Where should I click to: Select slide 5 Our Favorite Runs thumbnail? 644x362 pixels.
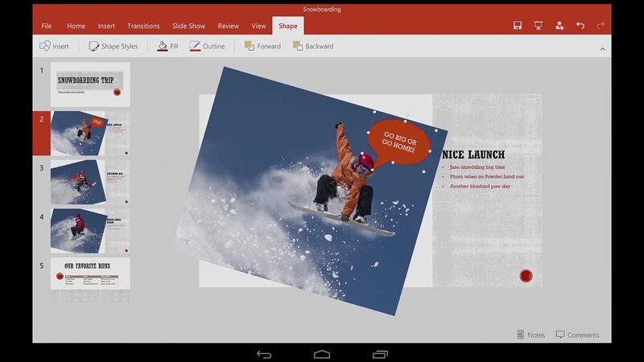89,274
